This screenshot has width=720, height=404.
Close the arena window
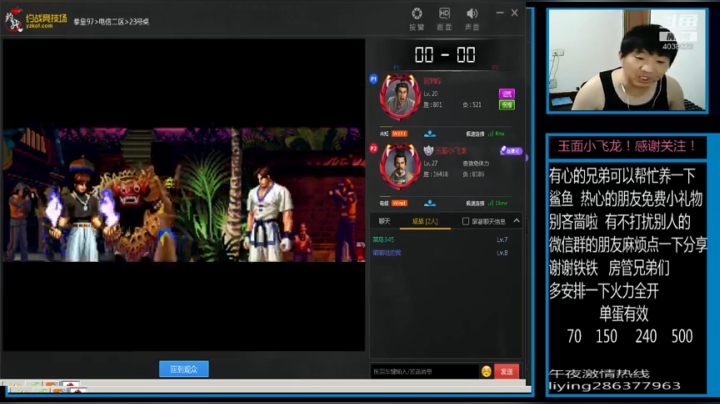[515, 13]
